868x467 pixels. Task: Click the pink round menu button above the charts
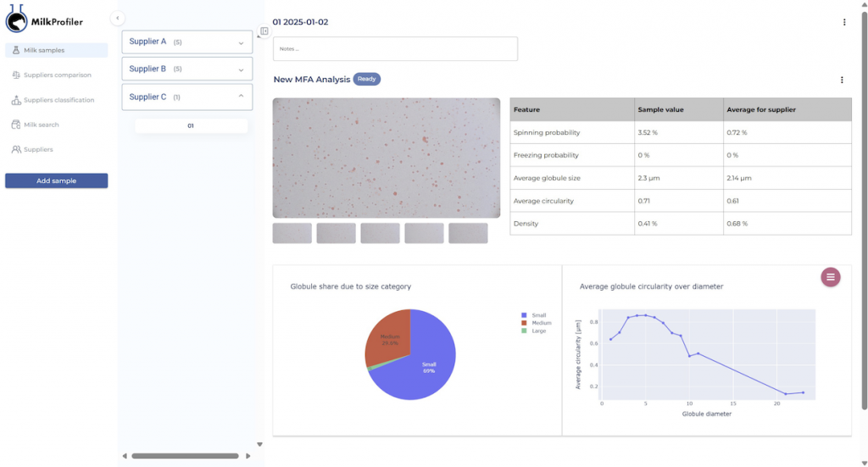coord(831,277)
